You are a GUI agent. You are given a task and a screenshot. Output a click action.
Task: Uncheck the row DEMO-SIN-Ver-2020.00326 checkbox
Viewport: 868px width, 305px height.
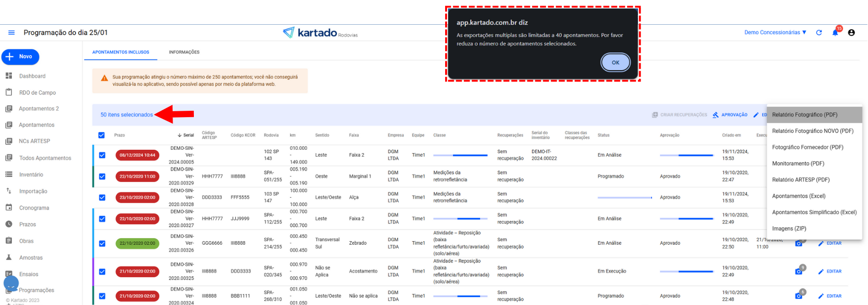pyautogui.click(x=102, y=243)
